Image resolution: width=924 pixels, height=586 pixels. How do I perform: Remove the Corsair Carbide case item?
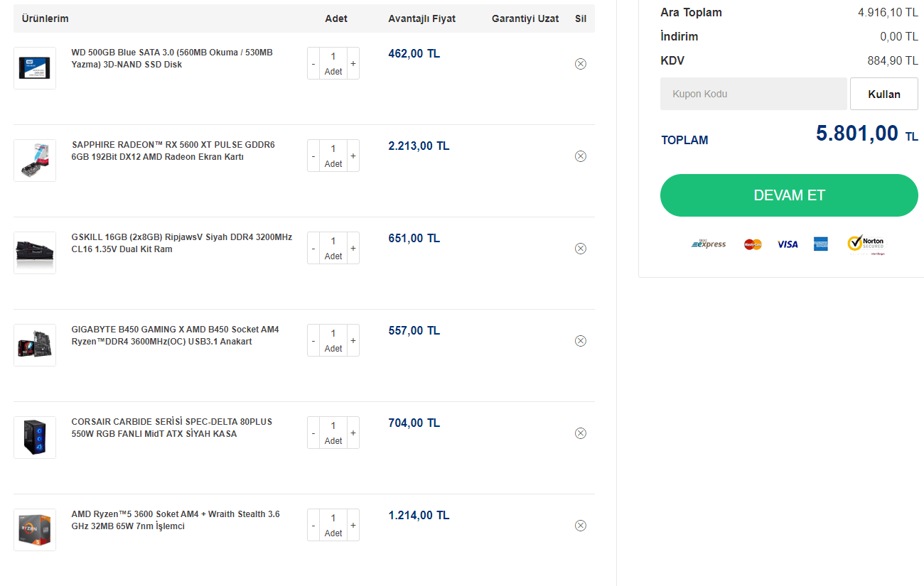[580, 433]
